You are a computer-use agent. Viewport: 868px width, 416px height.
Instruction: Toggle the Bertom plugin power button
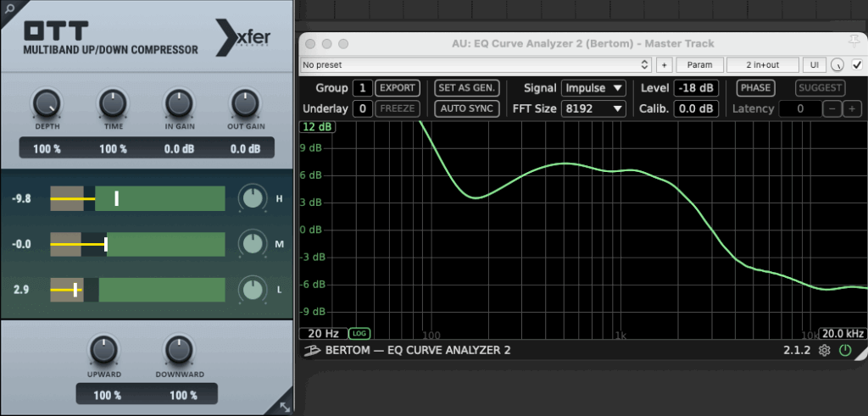(844, 350)
